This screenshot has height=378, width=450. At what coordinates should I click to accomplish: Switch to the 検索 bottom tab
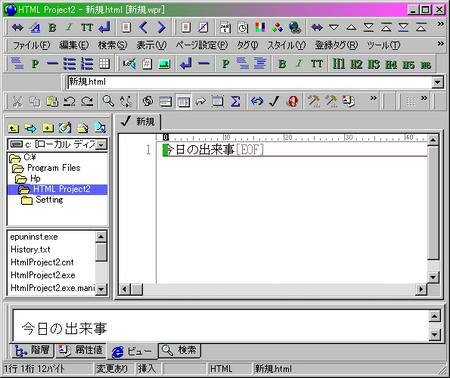click(x=179, y=350)
